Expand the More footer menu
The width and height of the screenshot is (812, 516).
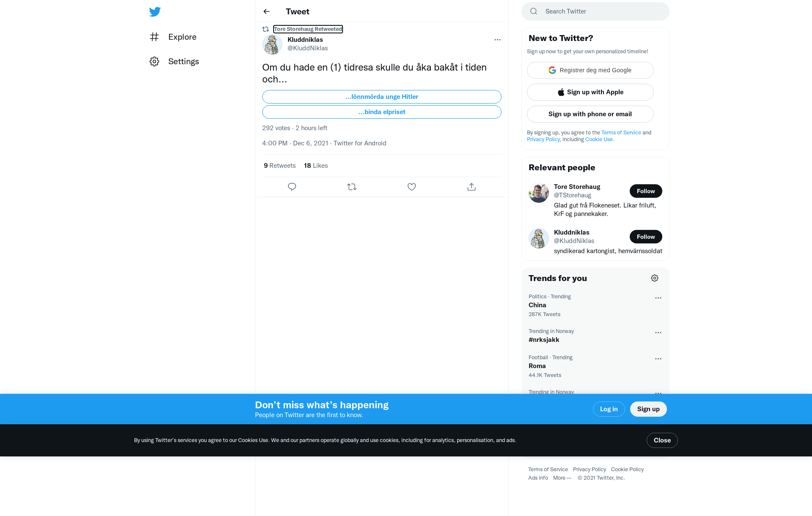(562, 478)
